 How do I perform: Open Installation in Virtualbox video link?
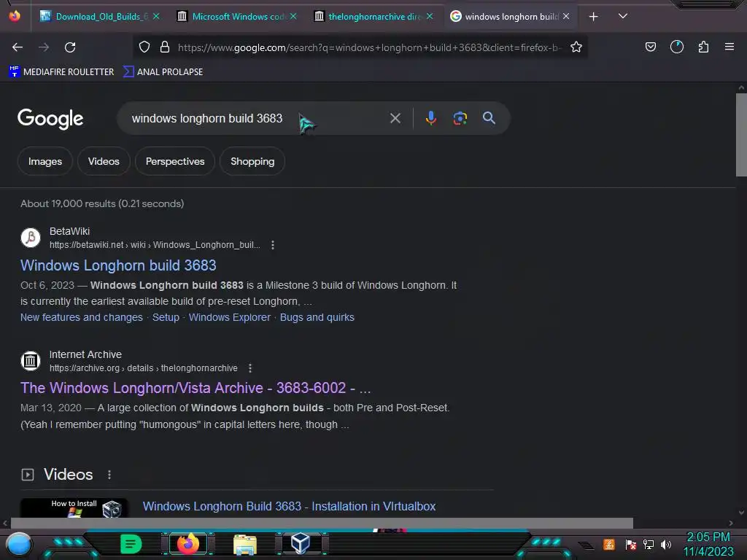point(289,506)
